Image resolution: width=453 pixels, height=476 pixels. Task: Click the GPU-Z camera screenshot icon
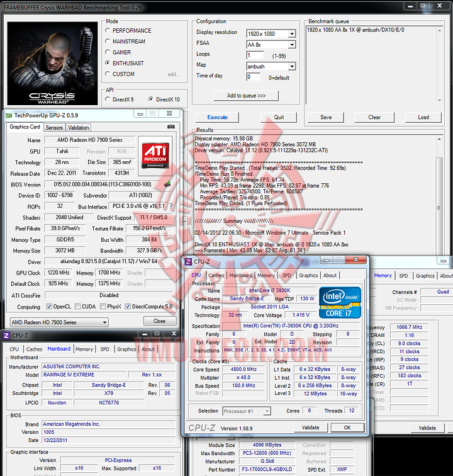(171, 127)
